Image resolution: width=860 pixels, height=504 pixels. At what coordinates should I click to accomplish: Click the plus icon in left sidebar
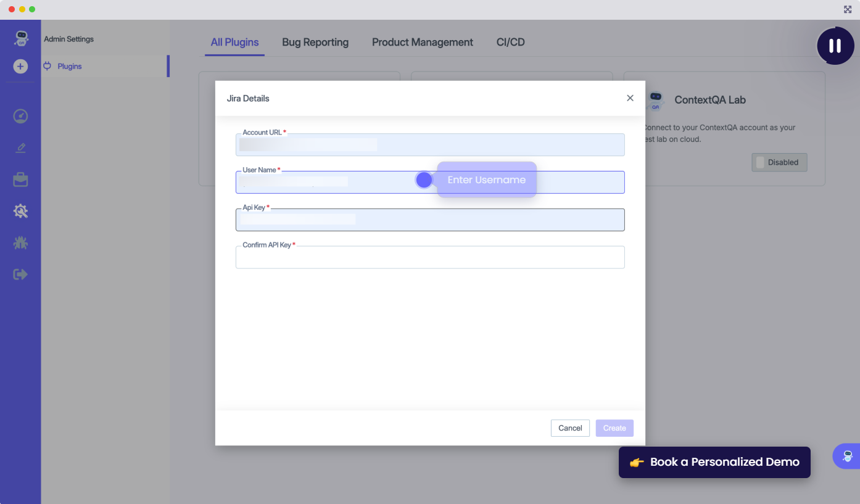pos(20,66)
